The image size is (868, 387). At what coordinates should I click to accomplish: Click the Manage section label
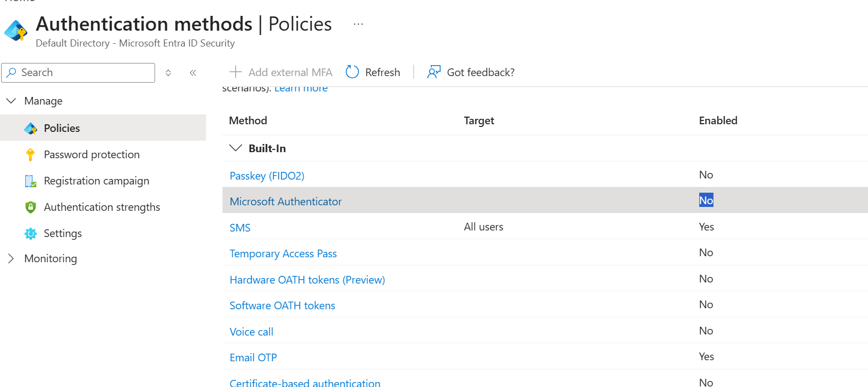click(x=43, y=101)
